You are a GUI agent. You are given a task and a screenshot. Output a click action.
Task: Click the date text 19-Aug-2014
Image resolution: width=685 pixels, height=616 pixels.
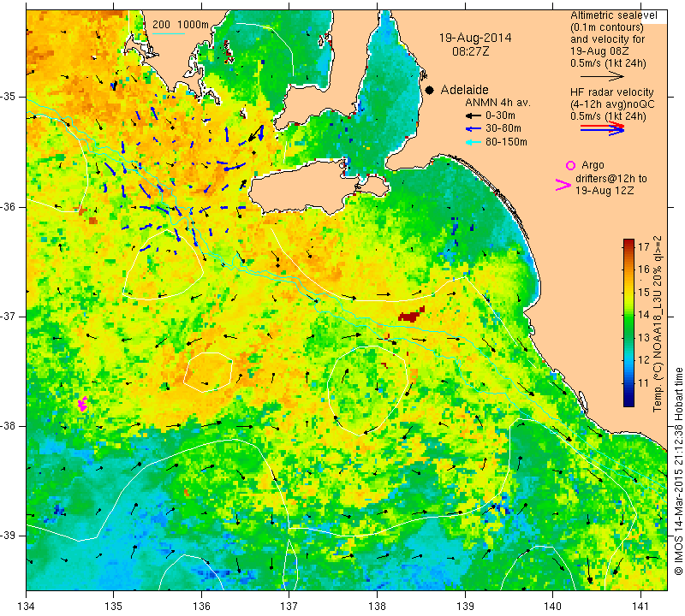click(475, 38)
